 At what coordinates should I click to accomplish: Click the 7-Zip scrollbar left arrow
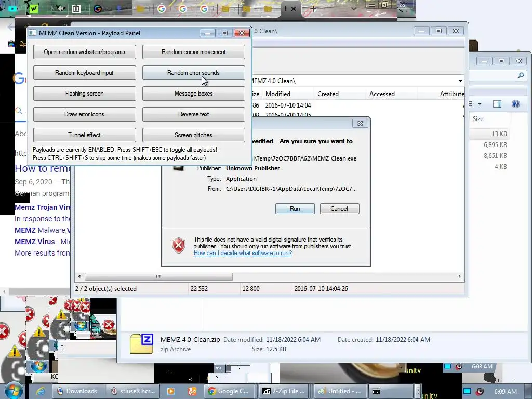point(79,276)
